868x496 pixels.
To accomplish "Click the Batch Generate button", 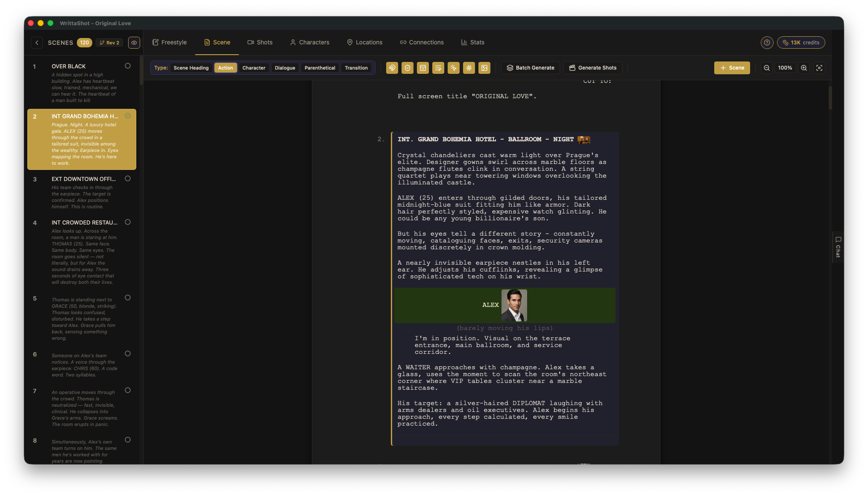I will click(530, 67).
